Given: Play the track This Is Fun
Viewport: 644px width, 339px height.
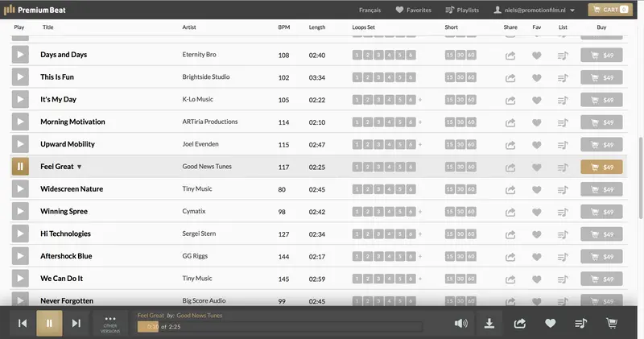Looking at the screenshot, I should pyautogui.click(x=20, y=76).
